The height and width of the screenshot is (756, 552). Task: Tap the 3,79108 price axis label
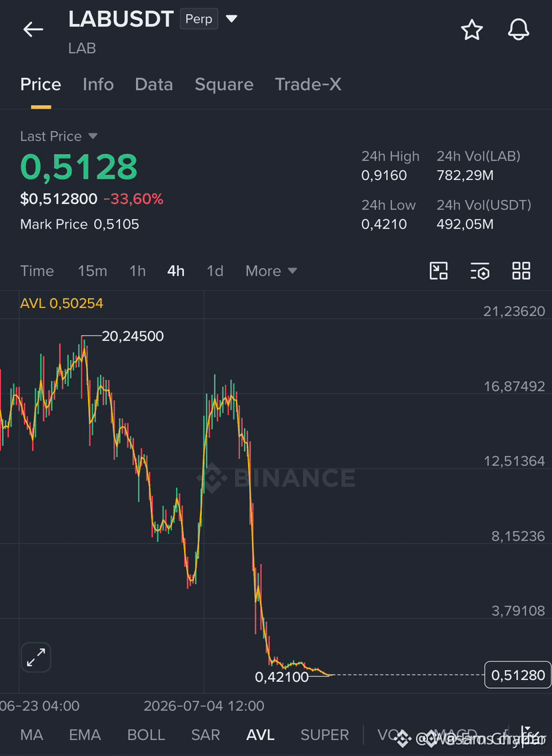coord(518,611)
